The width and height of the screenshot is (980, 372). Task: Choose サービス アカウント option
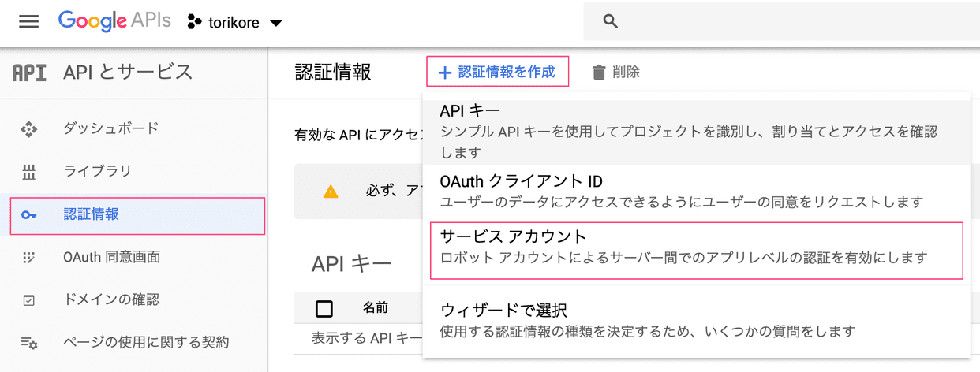click(696, 251)
